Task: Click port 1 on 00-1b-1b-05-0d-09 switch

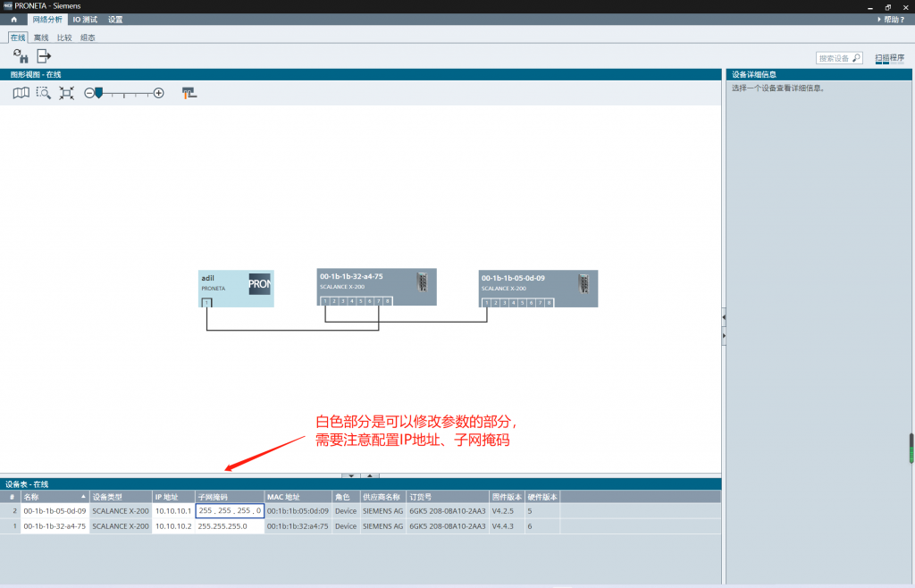Action: tap(487, 303)
